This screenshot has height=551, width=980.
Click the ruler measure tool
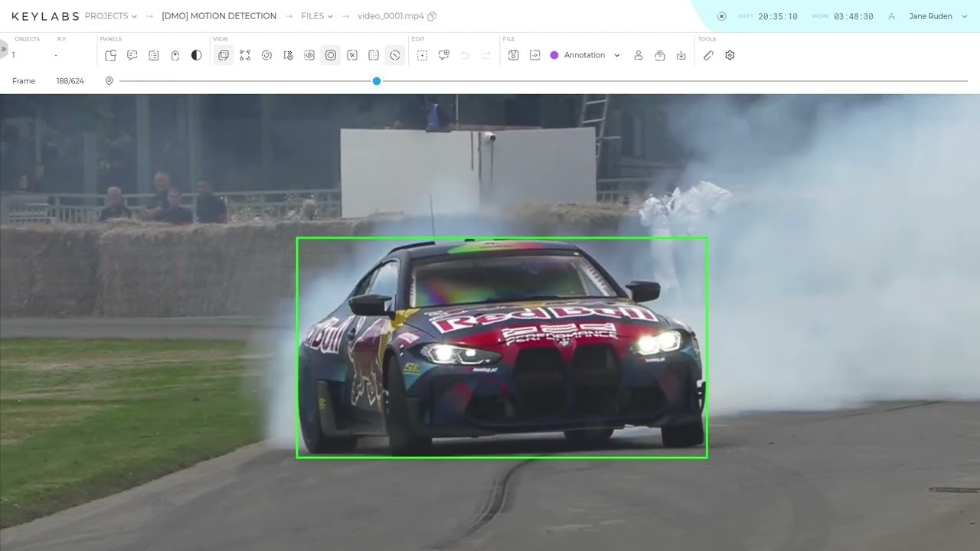708,55
